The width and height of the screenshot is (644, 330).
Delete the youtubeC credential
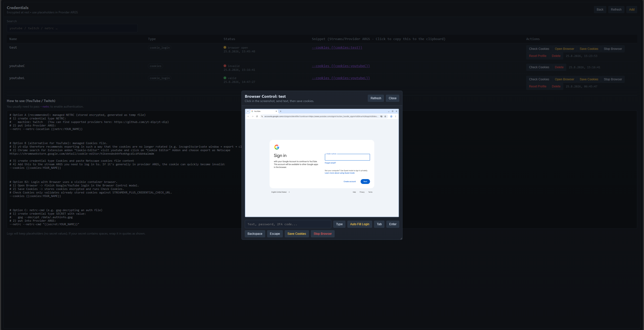coord(559,67)
